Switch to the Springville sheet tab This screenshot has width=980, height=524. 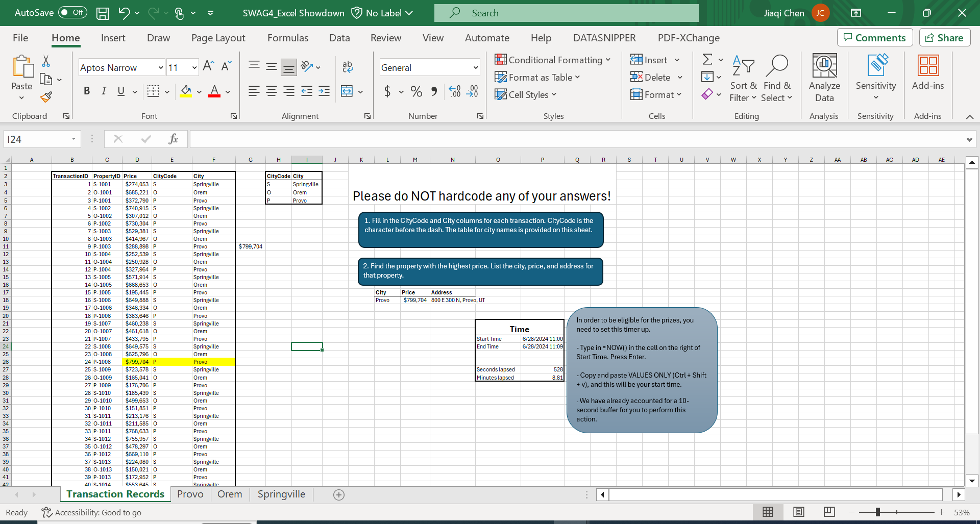click(x=281, y=494)
